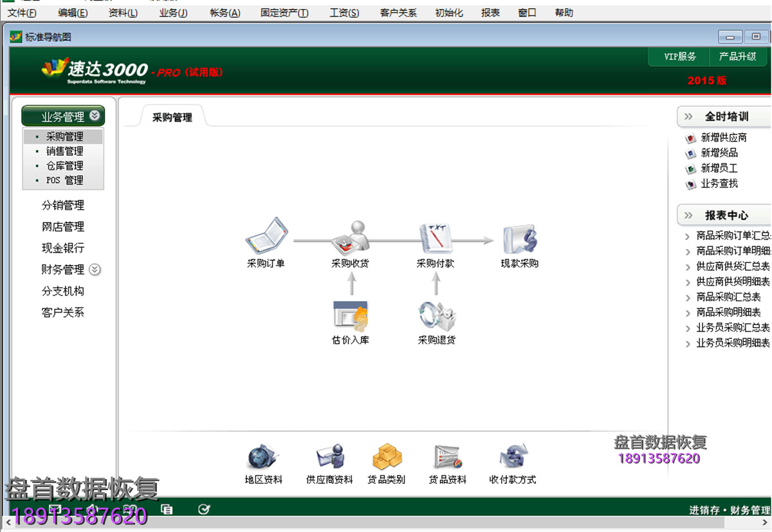Image resolution: width=772 pixels, height=532 pixels.
Task: Open the 文件(F) menu
Action: tap(22, 13)
